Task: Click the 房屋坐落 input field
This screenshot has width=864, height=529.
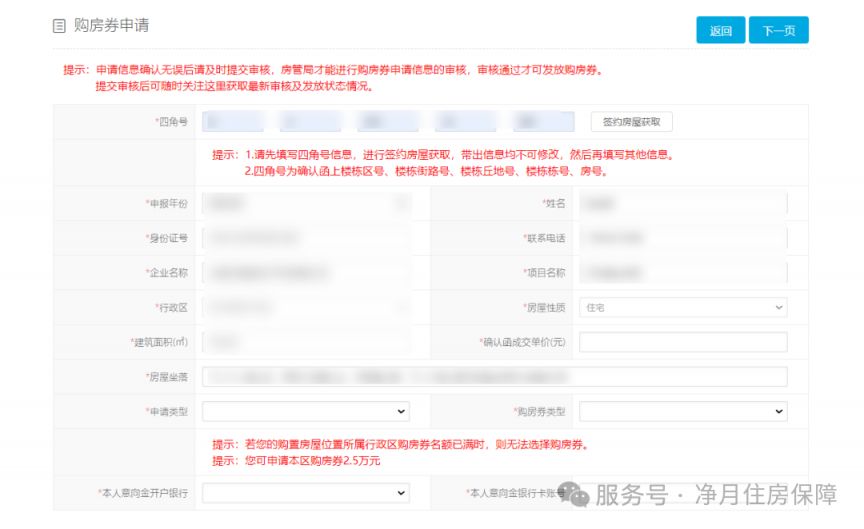Action: 494,377
